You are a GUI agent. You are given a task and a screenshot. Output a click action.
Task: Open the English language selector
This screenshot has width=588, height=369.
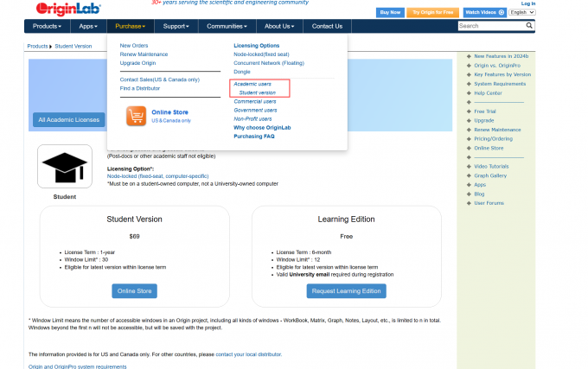[x=522, y=12]
